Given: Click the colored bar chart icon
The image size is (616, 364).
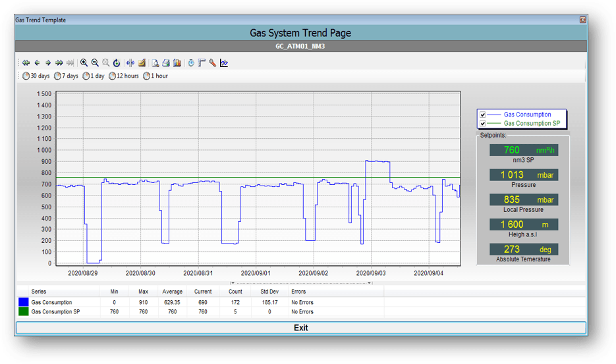Looking at the screenshot, I should point(177,63).
